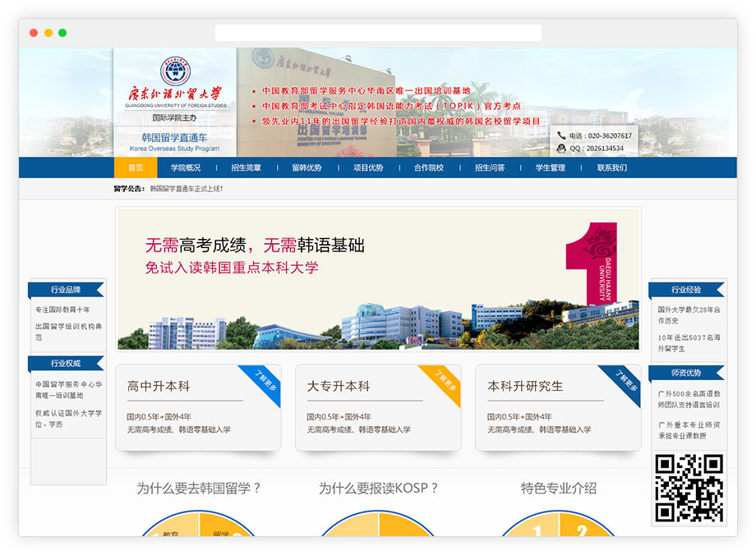Open the 学院概况 menu item
This screenshot has height=555, width=756.
[x=186, y=167]
